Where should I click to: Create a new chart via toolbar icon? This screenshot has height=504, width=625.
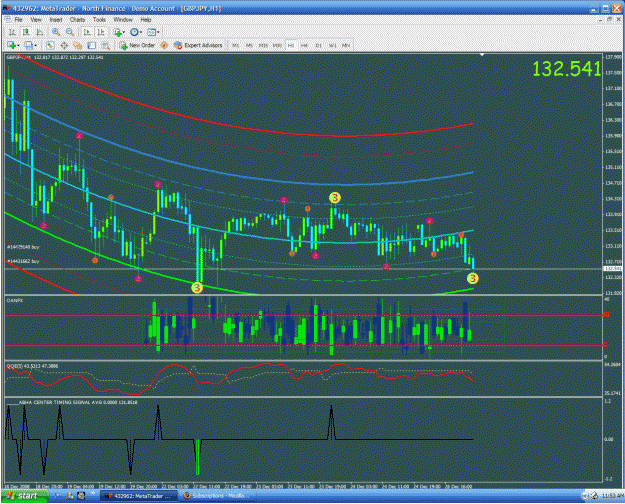tap(11, 45)
